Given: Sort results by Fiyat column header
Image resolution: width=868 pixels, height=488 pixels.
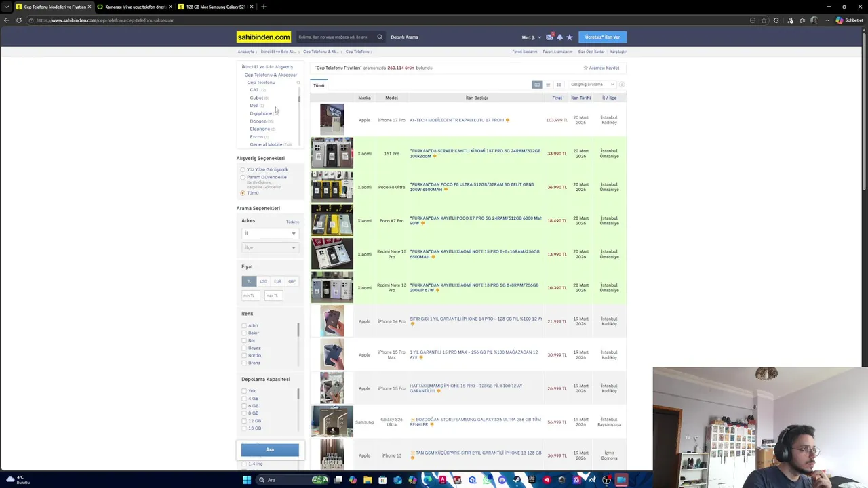Looking at the screenshot, I should point(557,98).
